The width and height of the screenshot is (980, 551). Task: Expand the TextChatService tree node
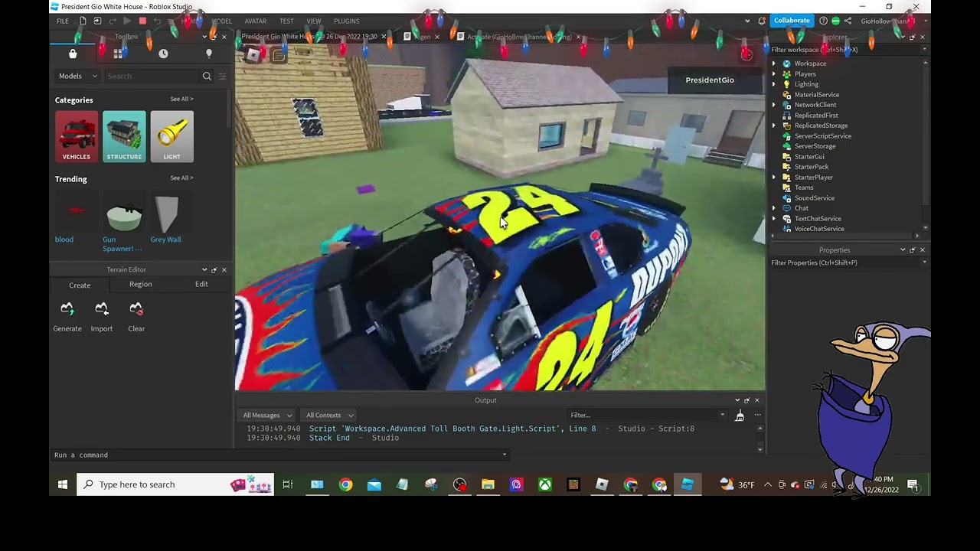point(774,219)
